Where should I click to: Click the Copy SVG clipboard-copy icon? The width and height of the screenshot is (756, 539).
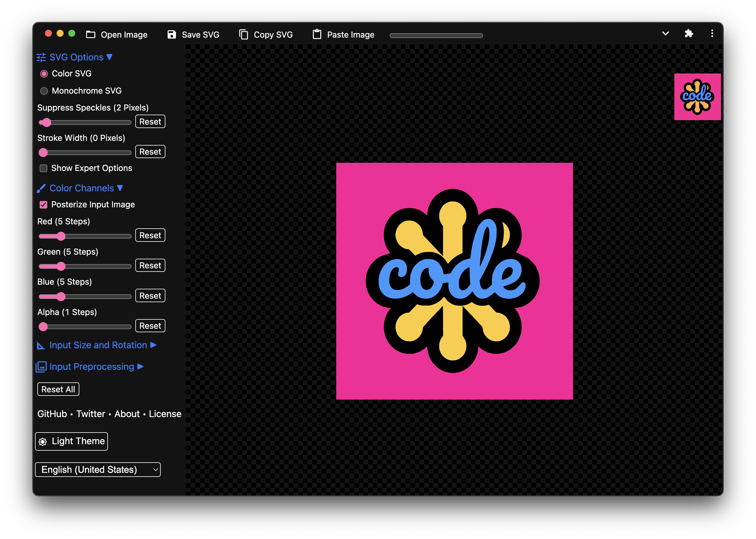click(244, 34)
